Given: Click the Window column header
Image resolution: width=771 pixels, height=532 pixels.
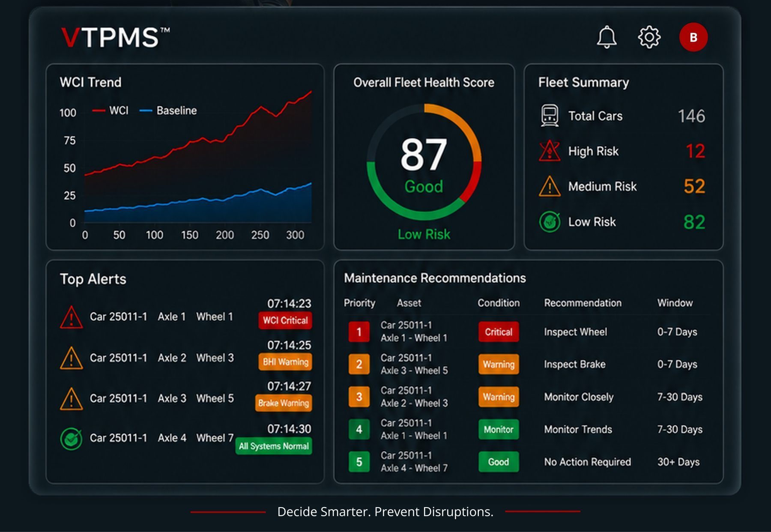Looking at the screenshot, I should 675,303.
